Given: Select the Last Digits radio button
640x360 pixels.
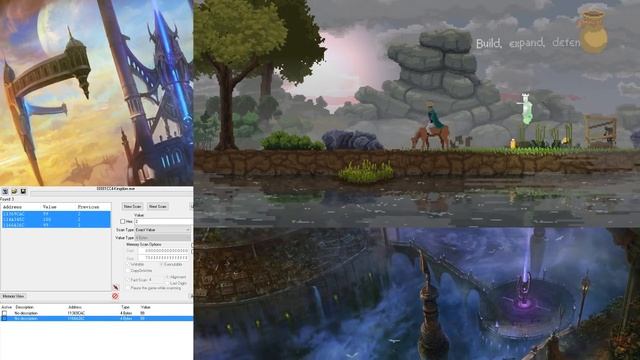Looking at the screenshot, I should pyautogui.click(x=167, y=283).
